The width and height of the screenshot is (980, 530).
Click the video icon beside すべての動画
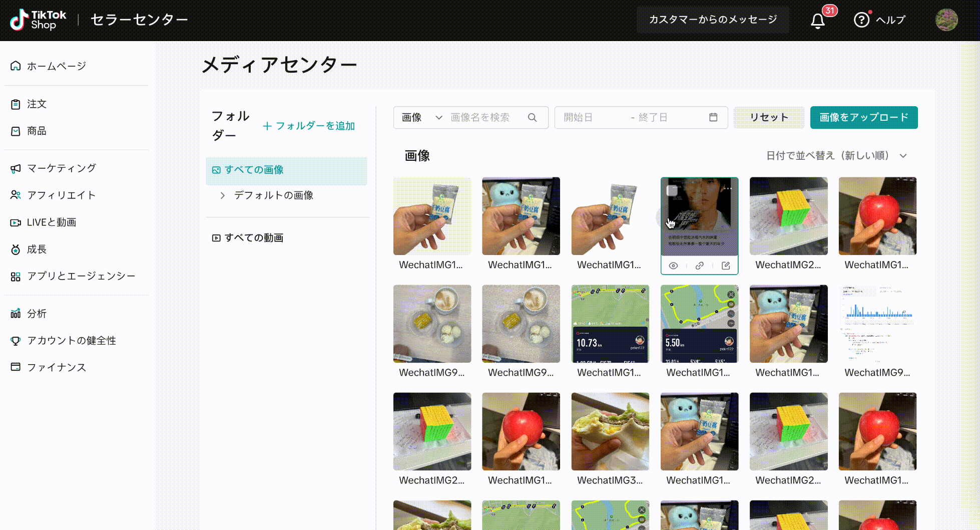(x=216, y=238)
